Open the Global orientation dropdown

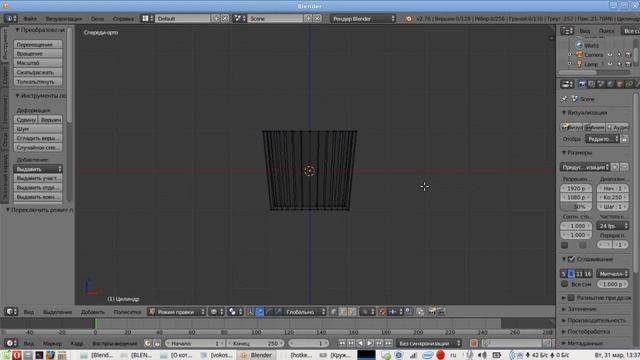305,312
